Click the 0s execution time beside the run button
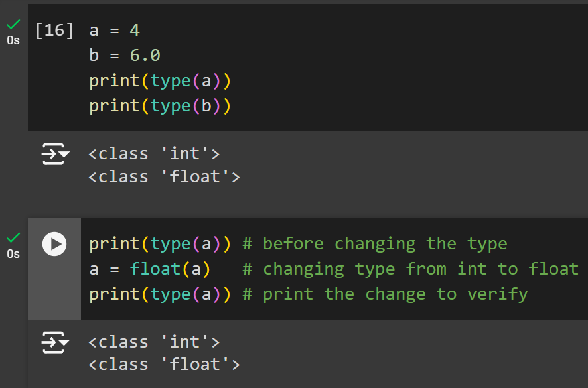The height and width of the screenshot is (388, 588). click(13, 254)
